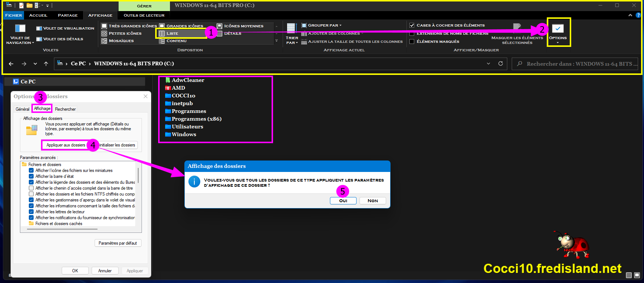Open recent locations chevron dropdown

pos(35,64)
